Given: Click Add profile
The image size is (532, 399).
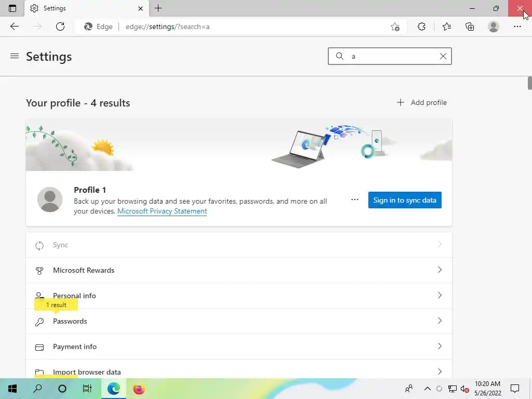Looking at the screenshot, I should coord(422,102).
